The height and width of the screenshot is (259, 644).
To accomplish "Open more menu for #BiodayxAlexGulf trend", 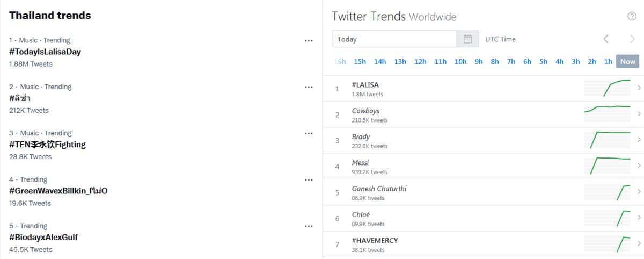I will (309, 226).
